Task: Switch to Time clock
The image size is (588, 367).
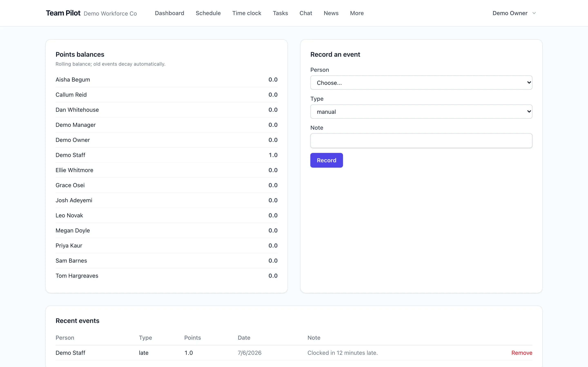Action: pyautogui.click(x=247, y=13)
